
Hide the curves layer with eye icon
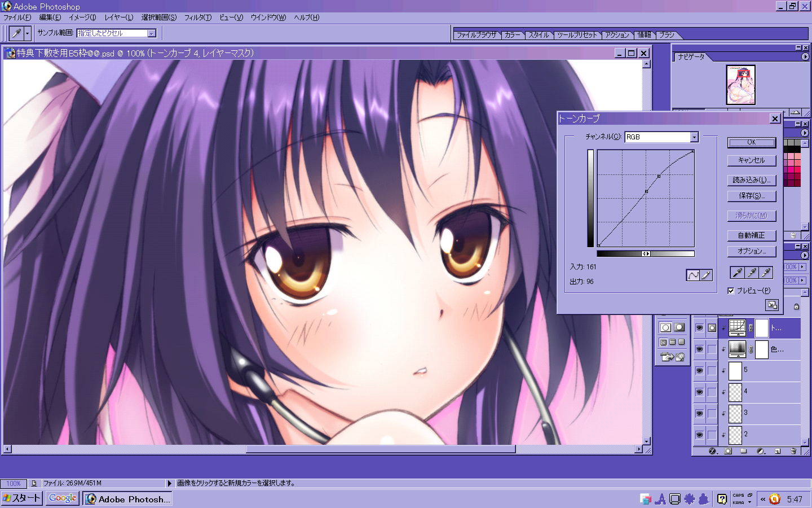pyautogui.click(x=699, y=328)
